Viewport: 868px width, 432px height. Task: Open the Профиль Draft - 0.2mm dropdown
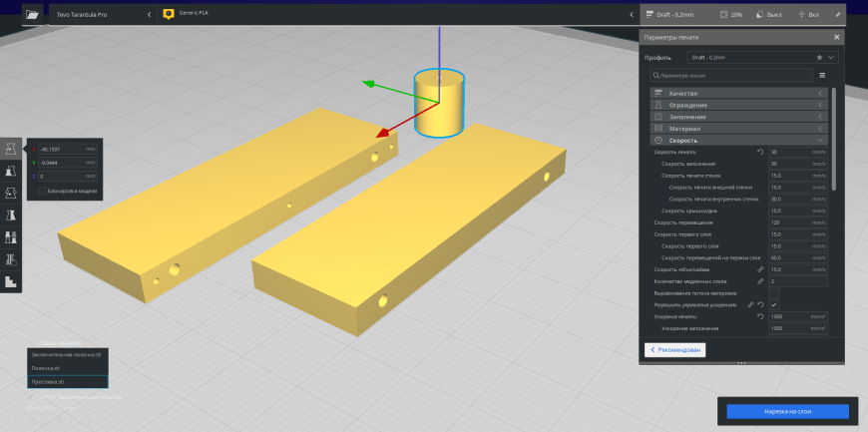(x=763, y=57)
